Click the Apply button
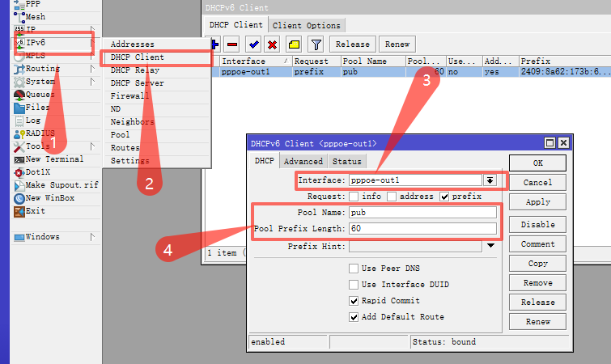The height and width of the screenshot is (364, 611). click(x=537, y=202)
